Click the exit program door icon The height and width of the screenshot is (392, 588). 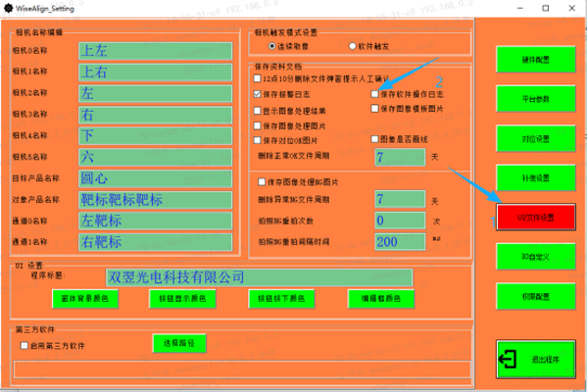tap(510, 359)
